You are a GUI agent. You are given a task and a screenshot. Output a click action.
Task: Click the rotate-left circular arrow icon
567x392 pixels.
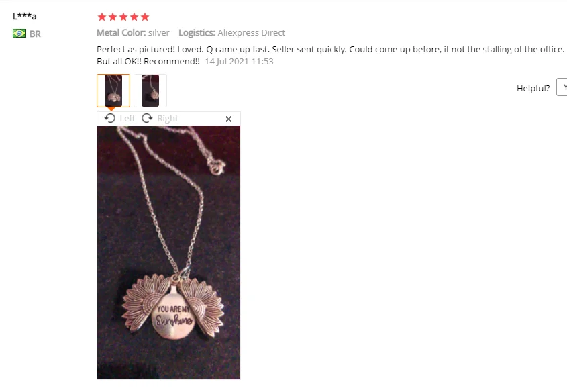(110, 118)
